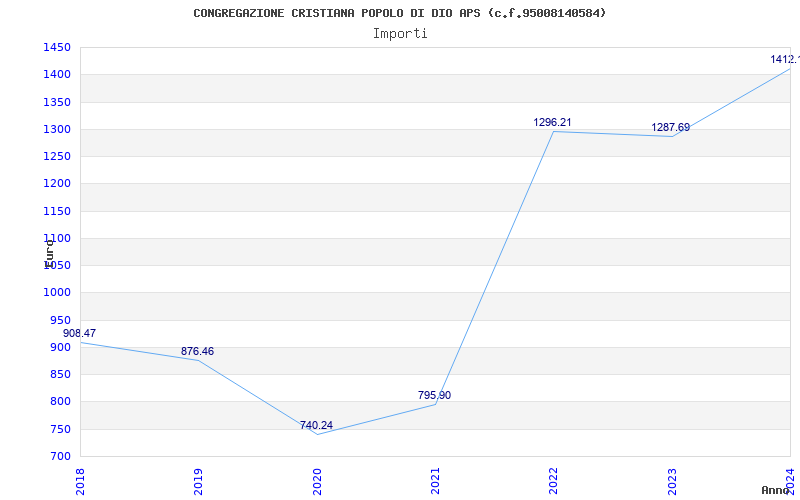The width and height of the screenshot is (800, 500).
Task: Click y-axis tick 1350
Action: tap(57, 102)
